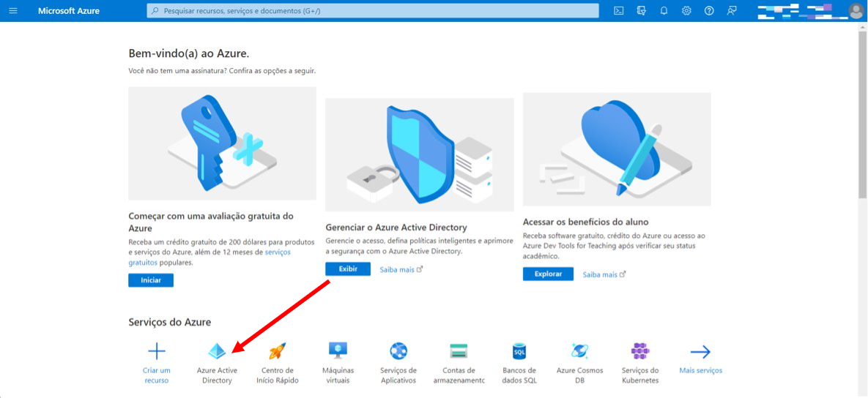Select Criar um recurso plus icon

coord(157,363)
